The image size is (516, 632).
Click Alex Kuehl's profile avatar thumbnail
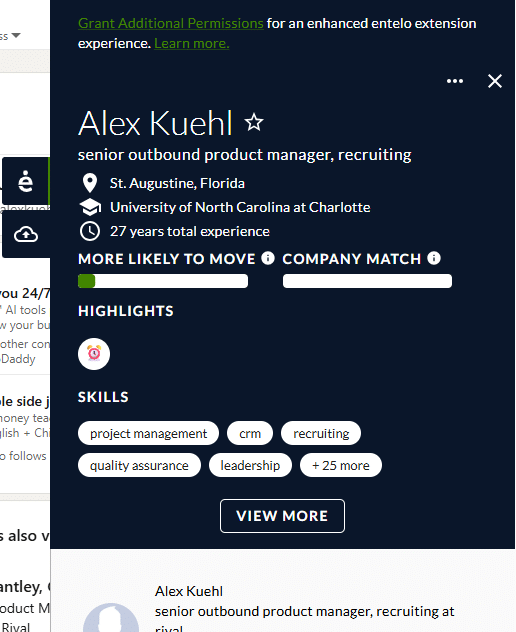tap(111, 618)
